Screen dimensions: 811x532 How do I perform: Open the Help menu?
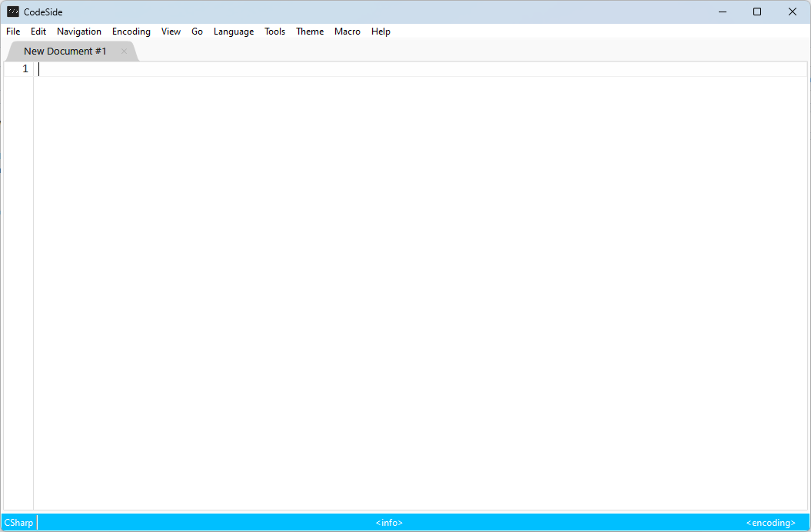pyautogui.click(x=380, y=32)
